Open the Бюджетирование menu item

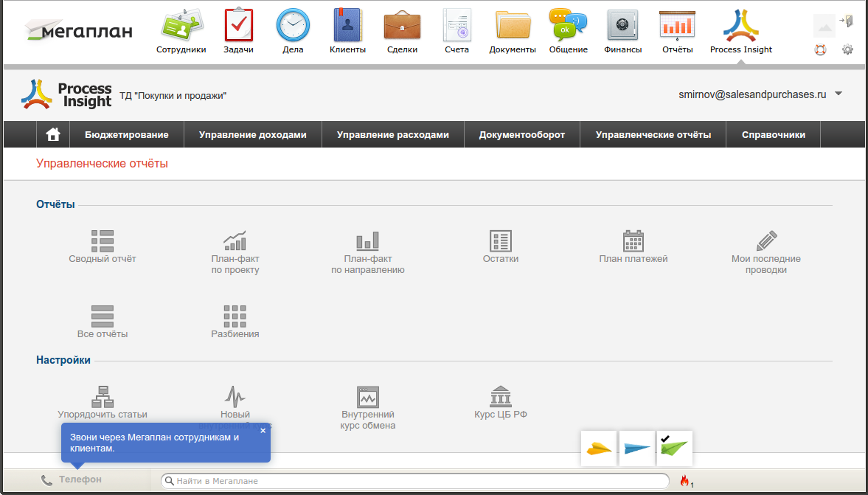pyautogui.click(x=126, y=135)
